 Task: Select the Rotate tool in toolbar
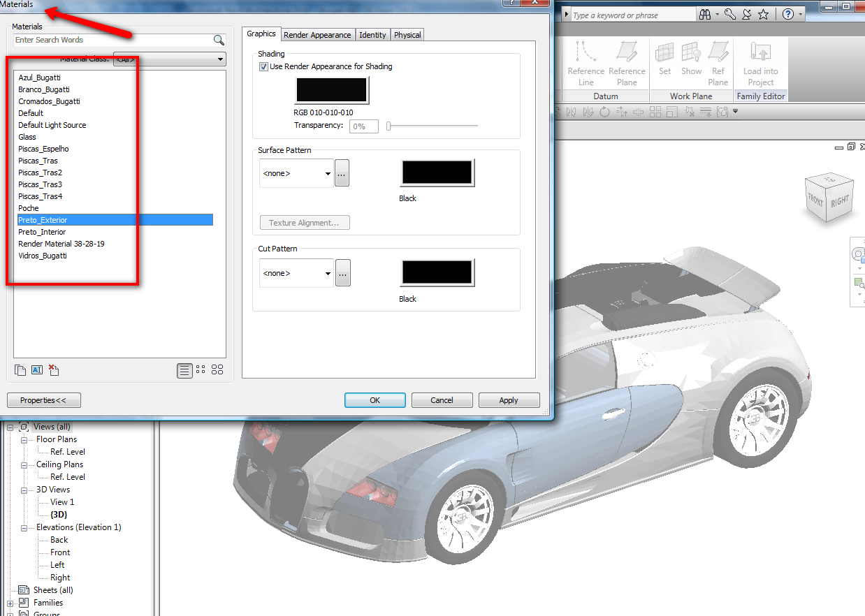click(604, 112)
